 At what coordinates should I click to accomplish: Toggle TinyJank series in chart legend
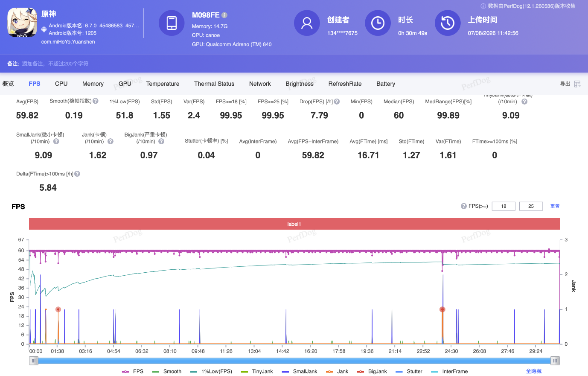pos(257,371)
